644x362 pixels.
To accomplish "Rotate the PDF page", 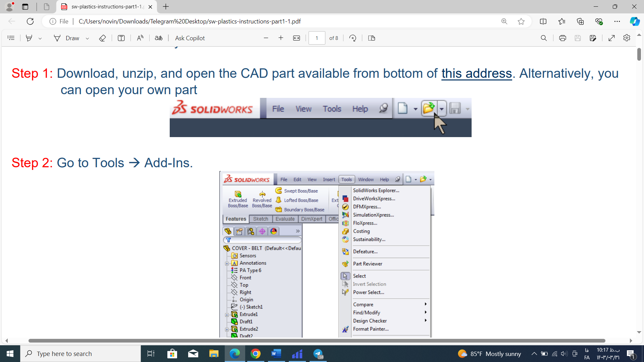I will [x=353, y=38].
